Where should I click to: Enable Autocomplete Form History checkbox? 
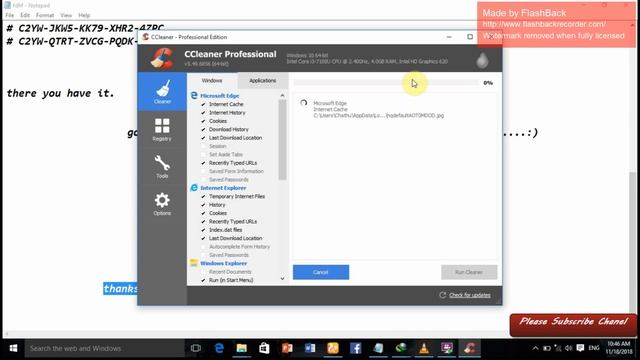pos(203,247)
